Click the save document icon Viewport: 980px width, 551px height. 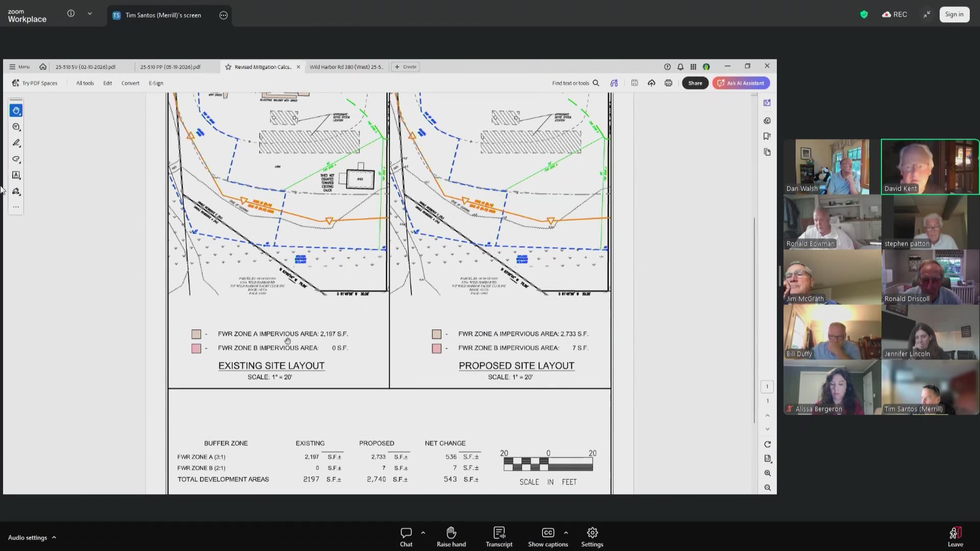[634, 83]
